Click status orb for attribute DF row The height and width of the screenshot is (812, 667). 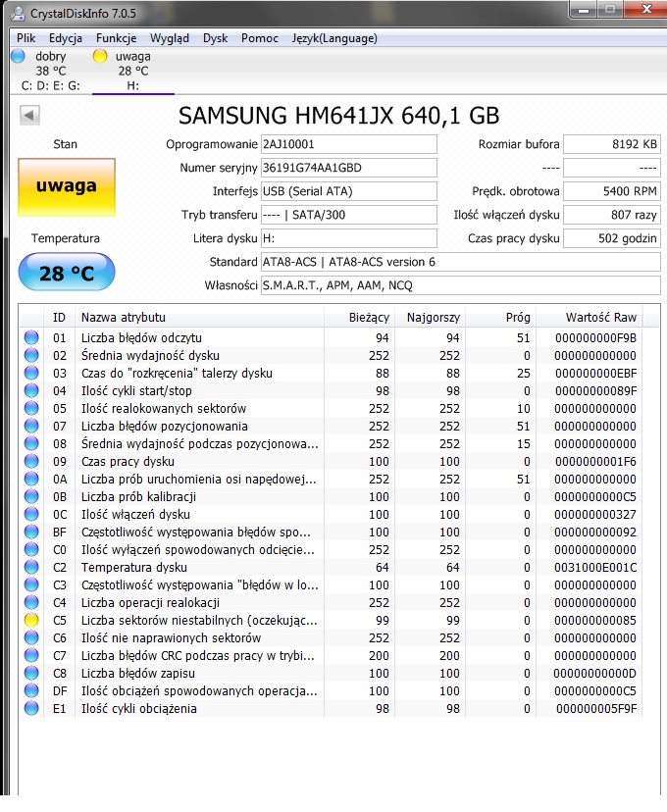[x=31, y=690]
